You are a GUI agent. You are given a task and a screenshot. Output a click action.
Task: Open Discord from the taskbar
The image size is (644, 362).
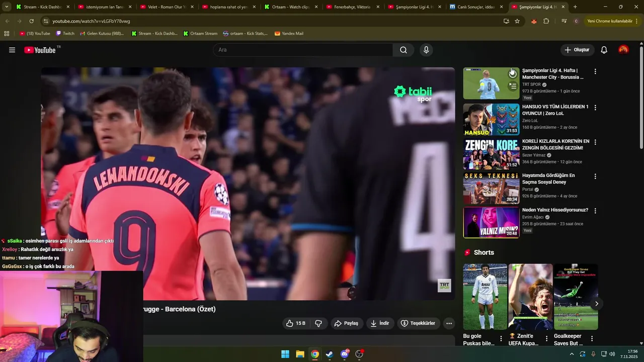(x=345, y=354)
